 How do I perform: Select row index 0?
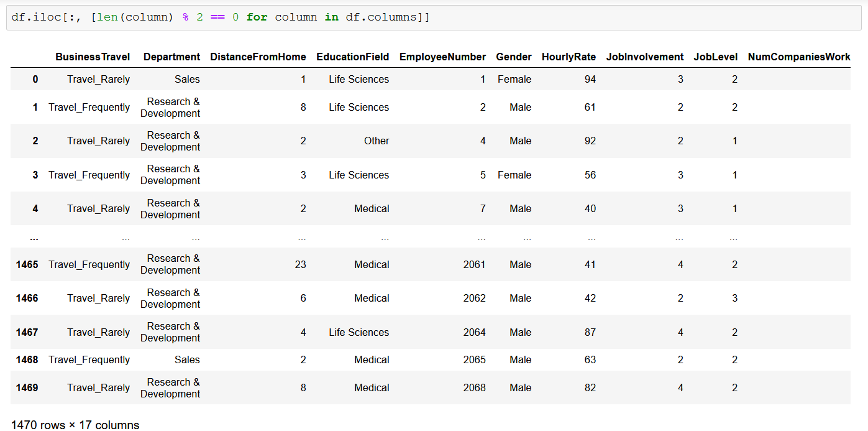point(35,79)
